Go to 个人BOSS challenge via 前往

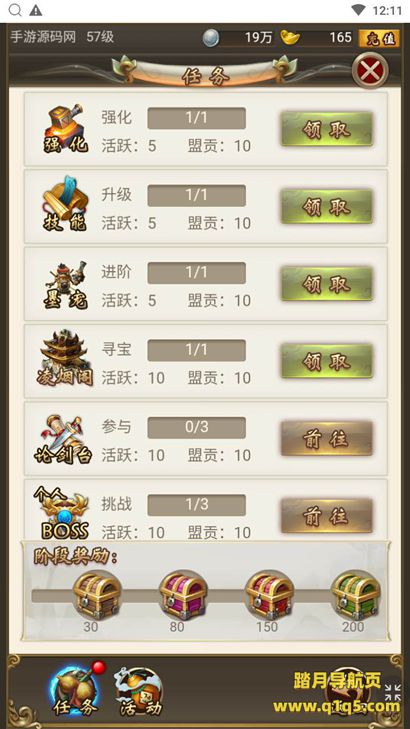coord(327,516)
